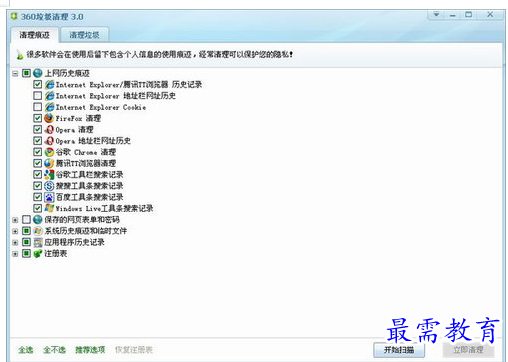
Task: Uncheck Internet Explorer/腾讯TT浏览器 历史记录
Action: pyautogui.click(x=37, y=84)
